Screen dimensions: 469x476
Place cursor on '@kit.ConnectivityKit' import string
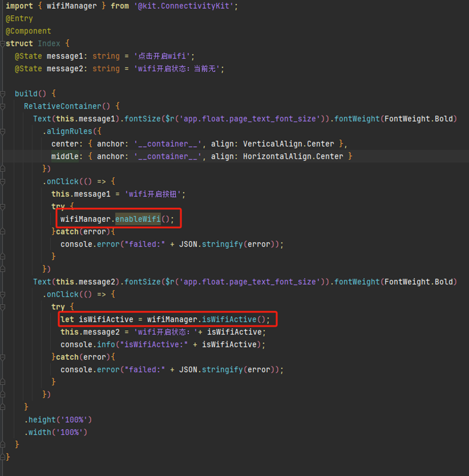[185, 6]
